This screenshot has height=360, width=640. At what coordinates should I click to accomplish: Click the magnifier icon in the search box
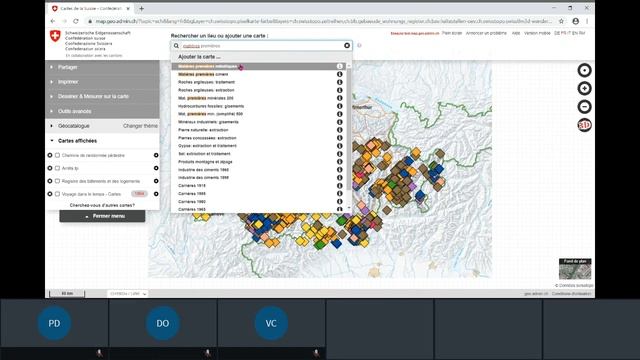click(176, 46)
